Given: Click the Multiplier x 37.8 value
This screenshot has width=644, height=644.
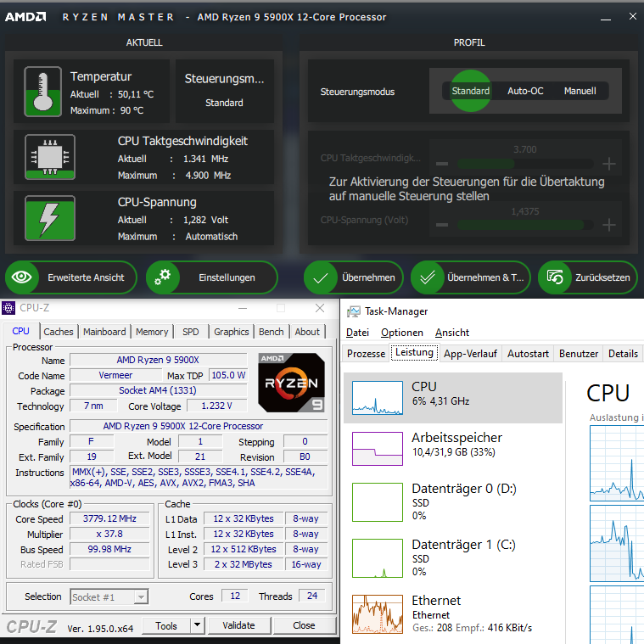Looking at the screenshot, I should point(109,534).
